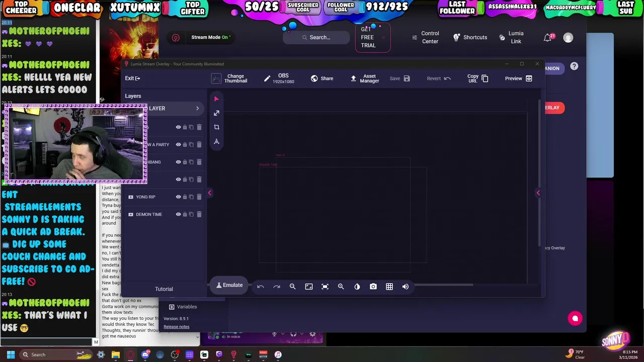This screenshot has height=362, width=644.
Task: Open Variables in the sidebar
Action: (183, 307)
